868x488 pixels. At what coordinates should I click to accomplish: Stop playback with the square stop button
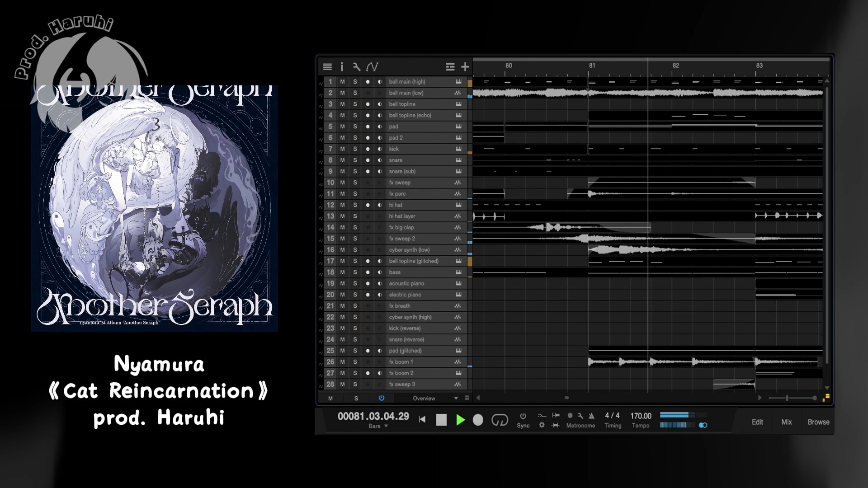pos(441,420)
